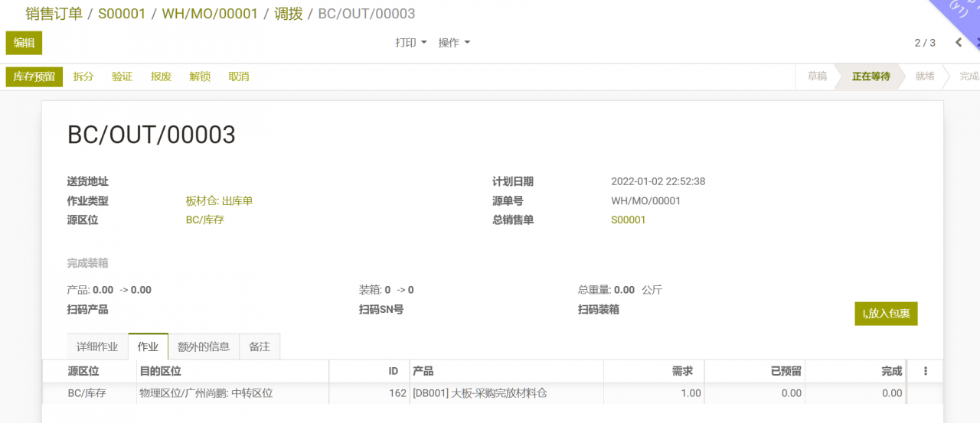Select 草稿 status stage
The image size is (980, 423).
point(817,76)
